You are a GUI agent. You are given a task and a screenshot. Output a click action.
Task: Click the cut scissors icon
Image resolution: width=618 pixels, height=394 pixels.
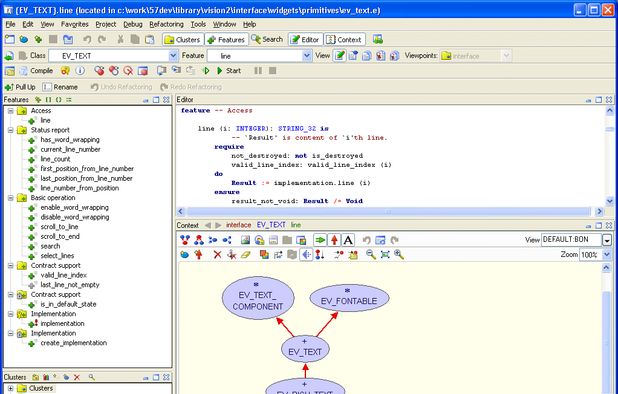(x=120, y=39)
